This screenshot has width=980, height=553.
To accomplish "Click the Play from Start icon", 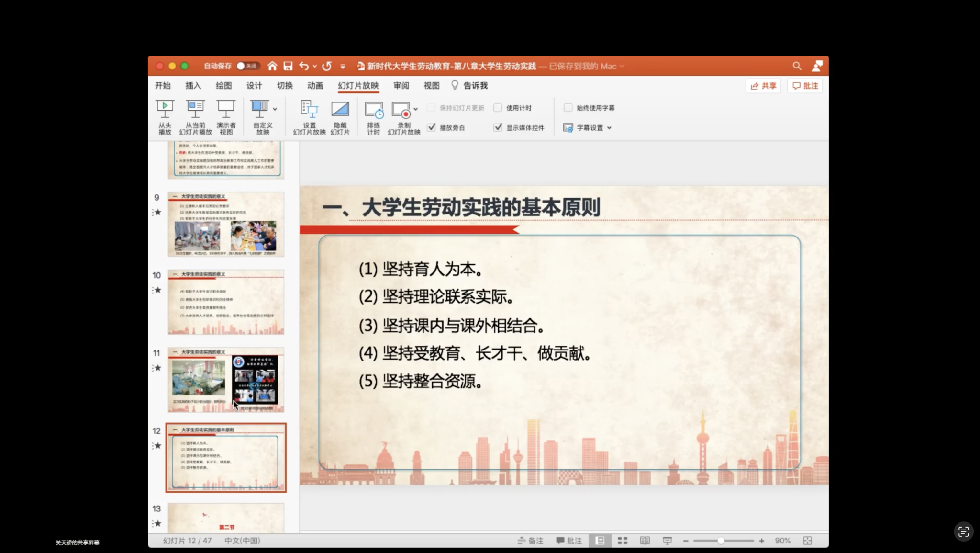I will (165, 110).
